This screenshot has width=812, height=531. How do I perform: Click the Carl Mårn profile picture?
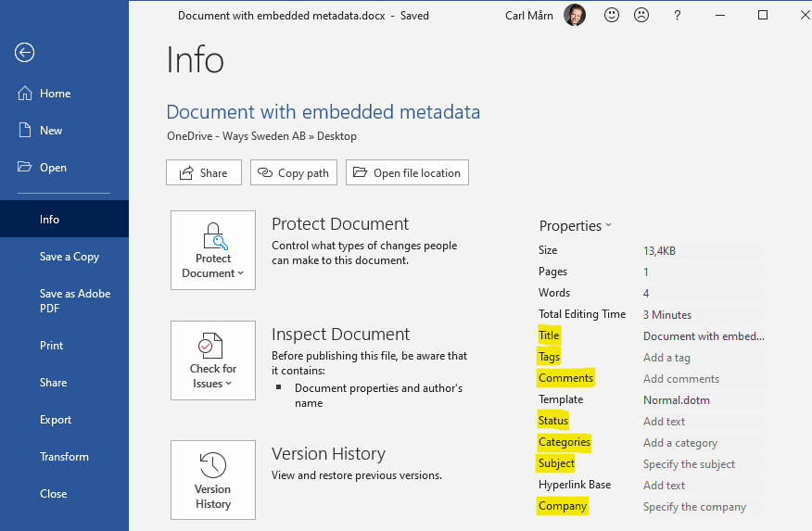575,15
